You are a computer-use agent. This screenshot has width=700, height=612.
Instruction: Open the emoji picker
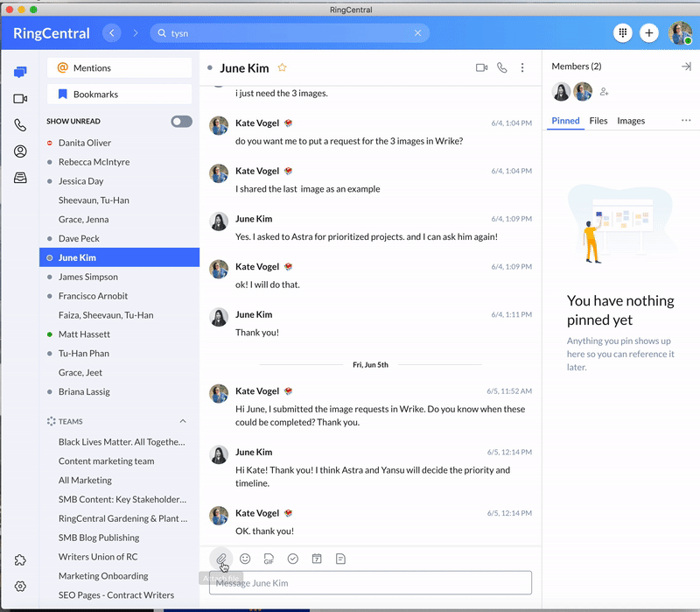(x=245, y=558)
